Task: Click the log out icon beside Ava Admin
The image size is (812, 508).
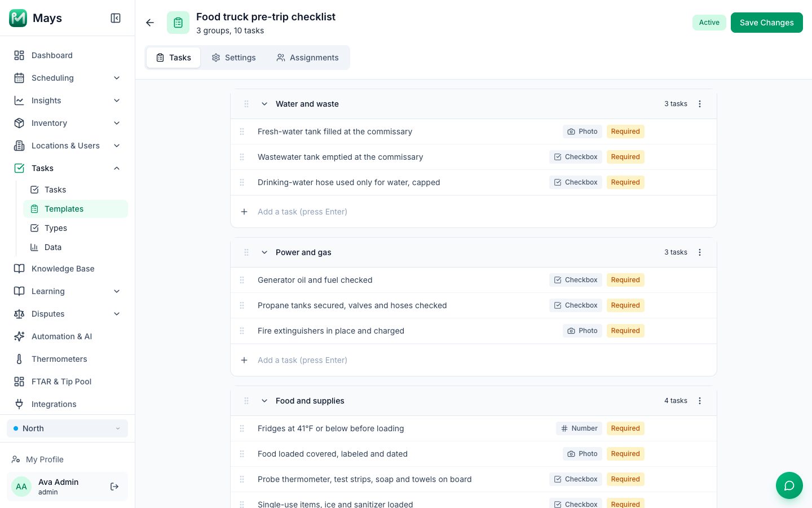Action: point(114,487)
